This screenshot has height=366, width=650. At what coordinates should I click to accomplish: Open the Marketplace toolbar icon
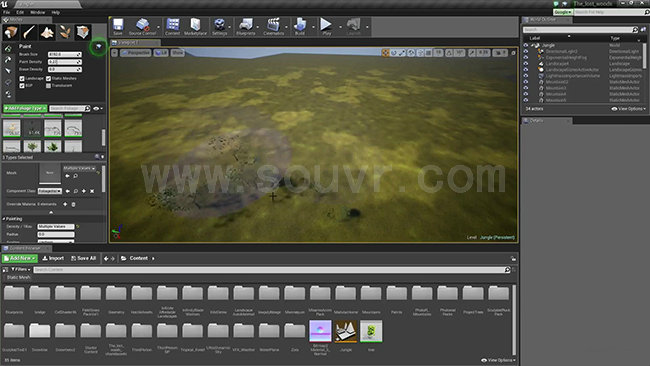coord(195,27)
